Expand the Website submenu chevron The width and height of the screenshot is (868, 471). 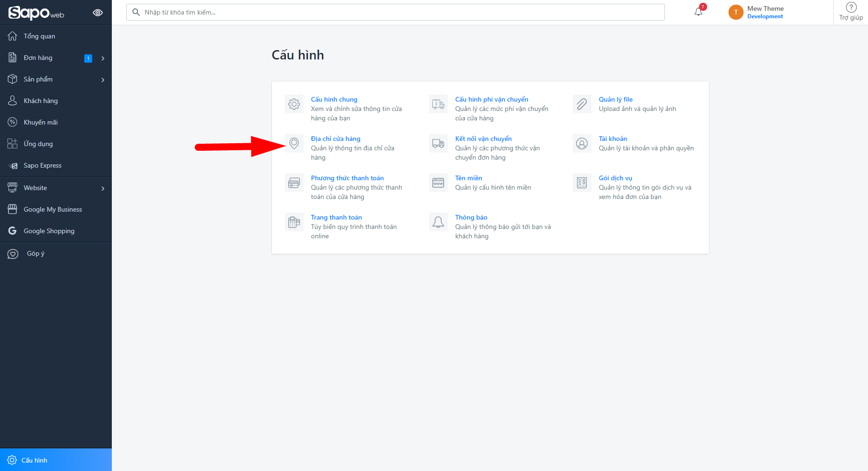tap(103, 188)
